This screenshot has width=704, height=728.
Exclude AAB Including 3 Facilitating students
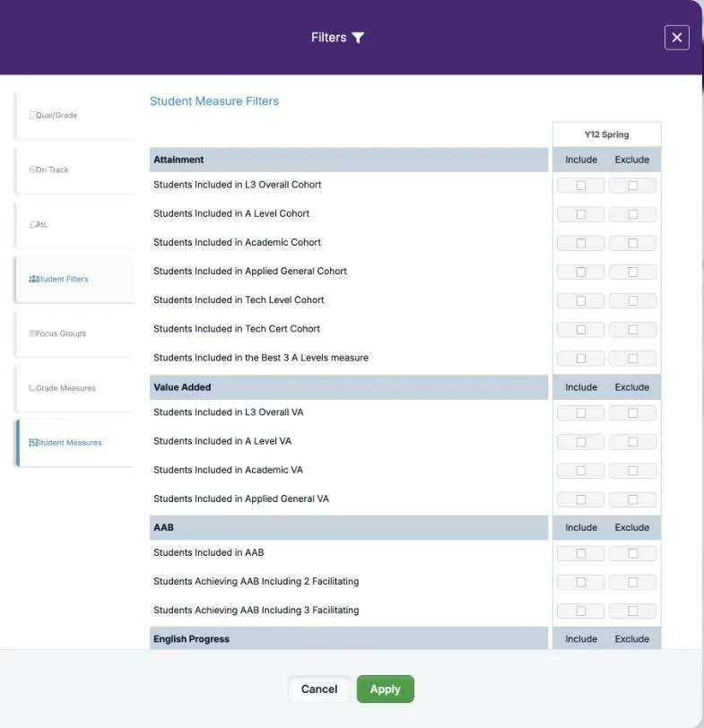[x=632, y=611]
